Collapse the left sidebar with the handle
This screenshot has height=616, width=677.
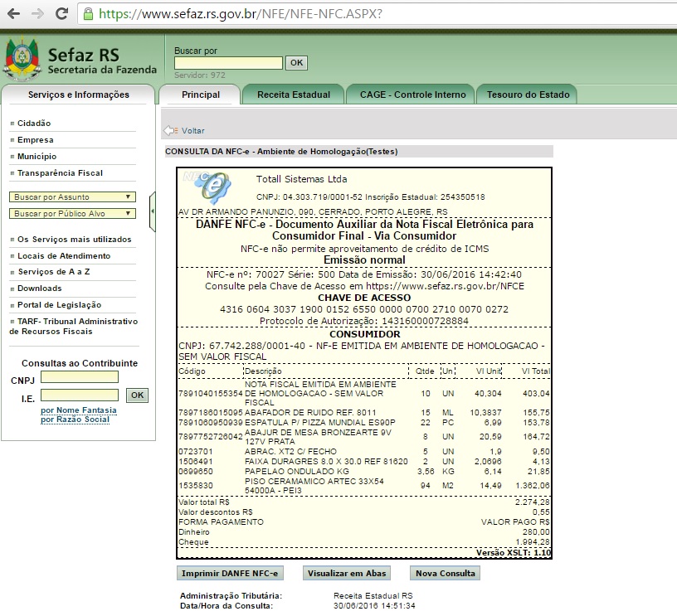click(x=152, y=211)
